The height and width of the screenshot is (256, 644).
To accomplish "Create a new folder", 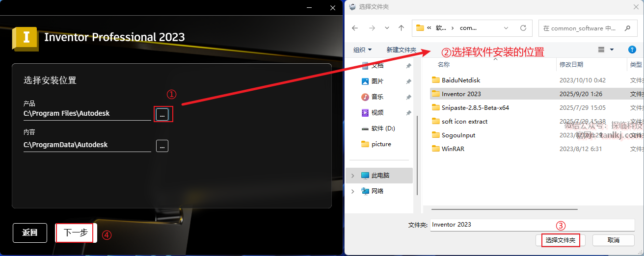I will (401, 50).
